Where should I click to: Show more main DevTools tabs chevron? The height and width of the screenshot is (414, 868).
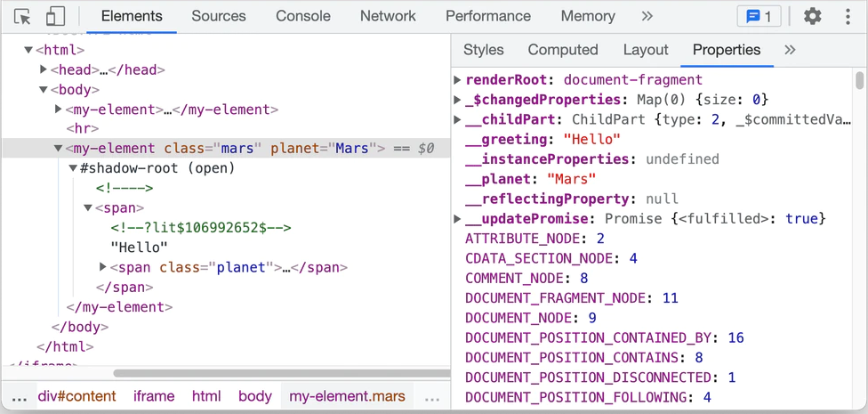(647, 16)
